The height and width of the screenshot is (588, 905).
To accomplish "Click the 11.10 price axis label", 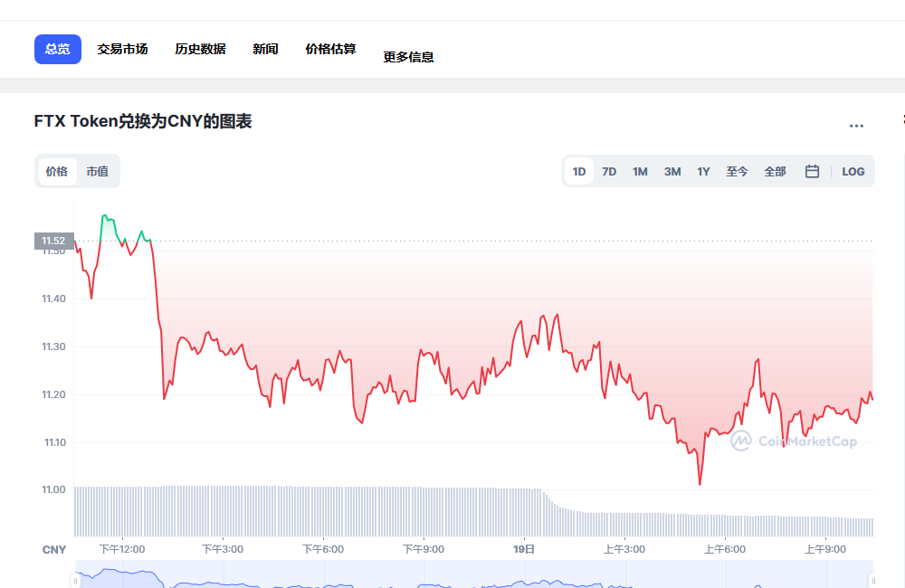I will click(55, 442).
